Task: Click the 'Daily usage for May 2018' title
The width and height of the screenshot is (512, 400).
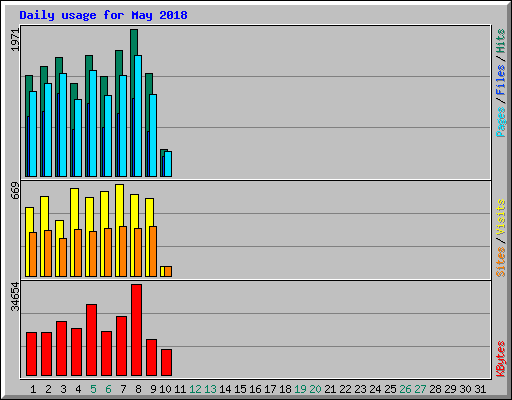Action: pyautogui.click(x=103, y=15)
